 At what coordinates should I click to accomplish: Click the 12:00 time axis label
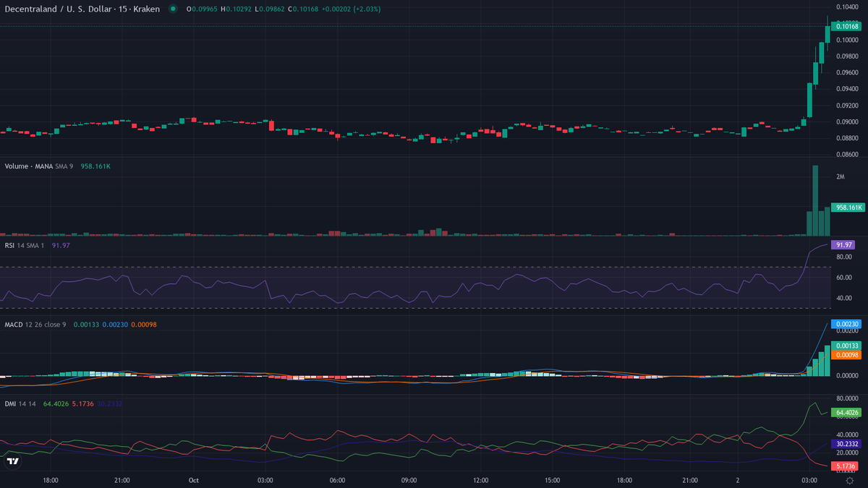click(x=480, y=480)
